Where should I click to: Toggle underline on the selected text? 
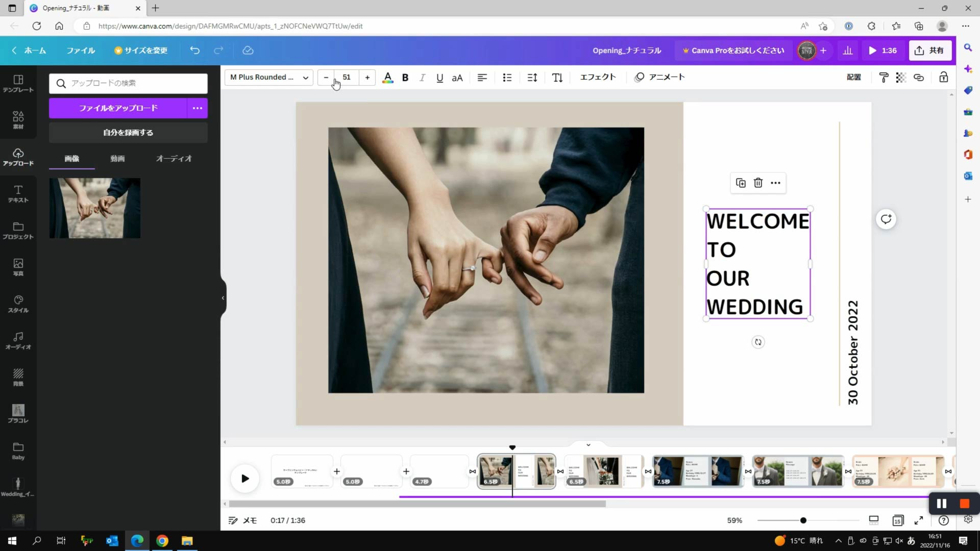[439, 78]
